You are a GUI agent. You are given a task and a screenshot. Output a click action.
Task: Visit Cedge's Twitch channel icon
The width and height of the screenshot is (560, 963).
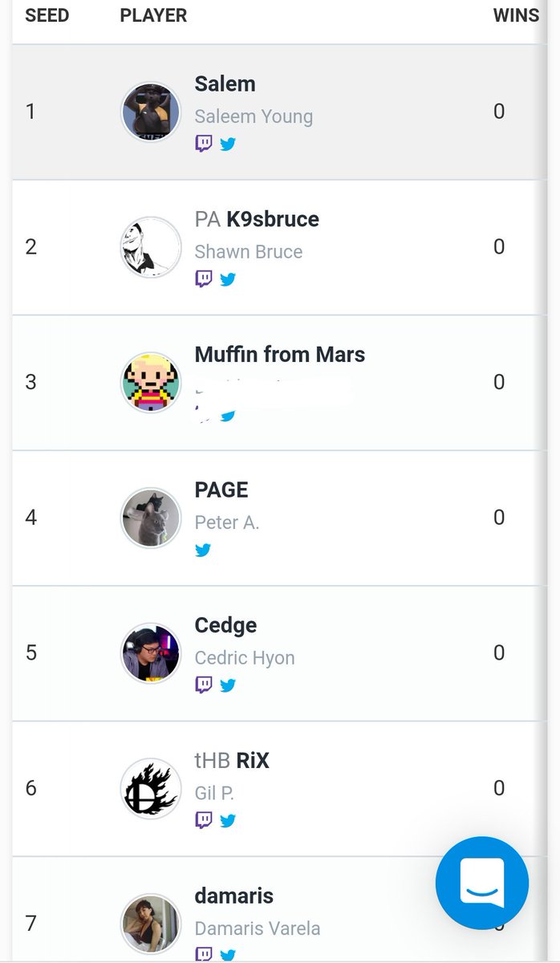tap(204, 685)
